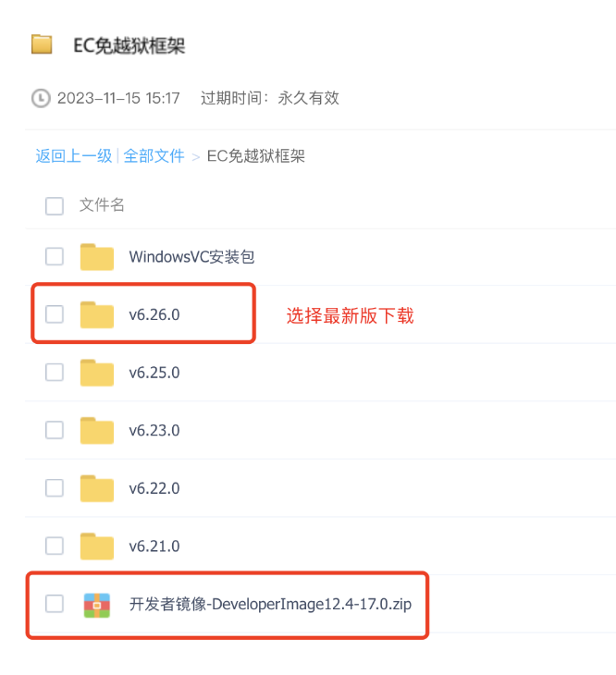The width and height of the screenshot is (616, 675).
Task: Open the v6.26.0 folder icon
Action: click(97, 314)
